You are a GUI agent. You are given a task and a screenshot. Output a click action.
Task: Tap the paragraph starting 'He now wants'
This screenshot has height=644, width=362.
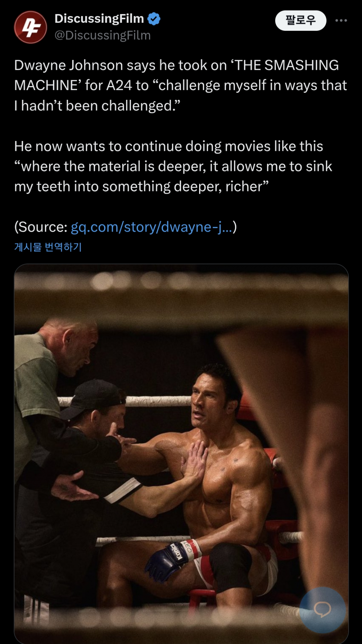[173, 166]
